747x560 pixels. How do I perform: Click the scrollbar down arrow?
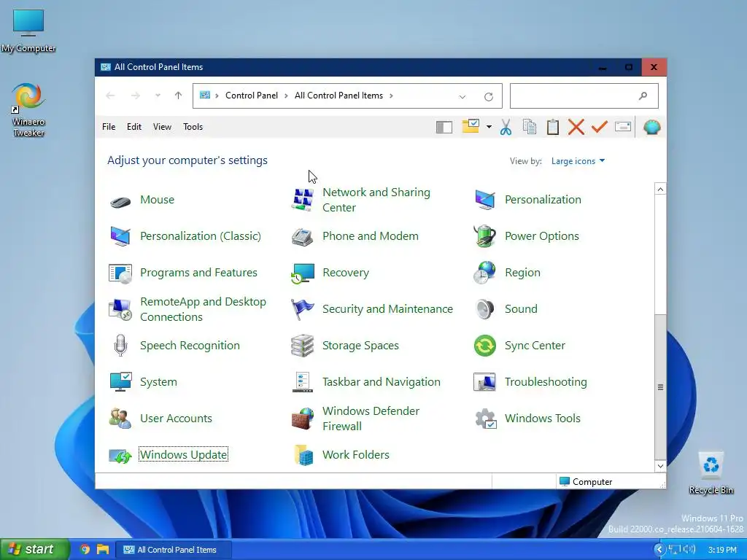click(x=660, y=466)
